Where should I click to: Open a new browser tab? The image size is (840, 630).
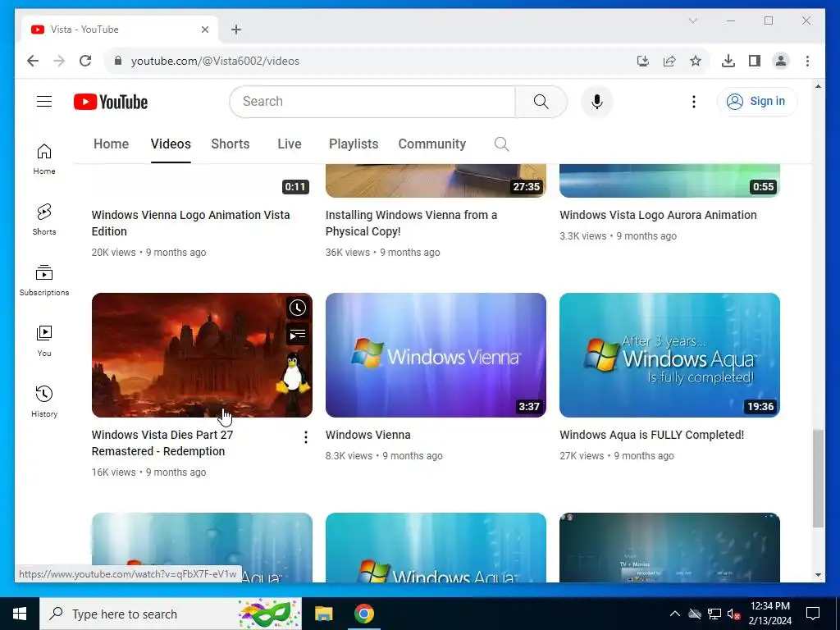(236, 30)
